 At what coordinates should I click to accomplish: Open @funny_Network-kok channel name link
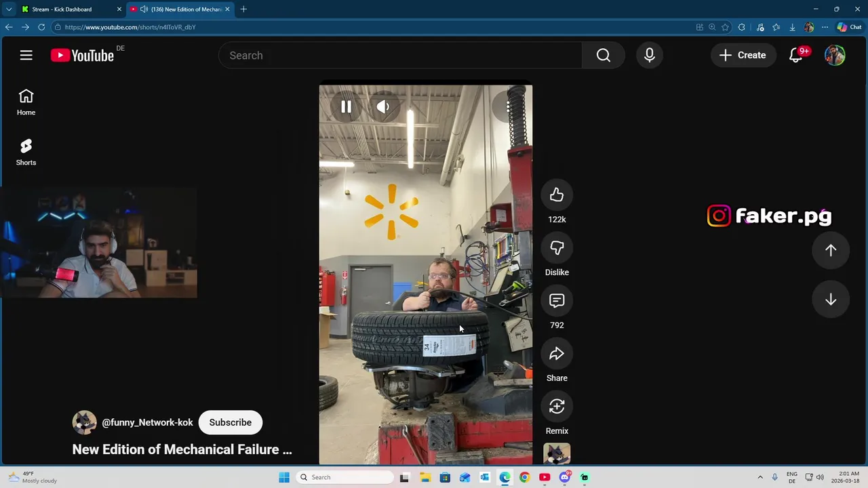[147, 422]
